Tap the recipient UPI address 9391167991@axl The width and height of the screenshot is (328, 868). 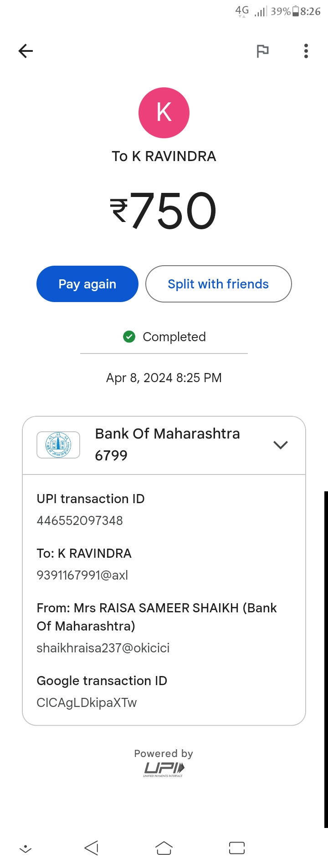click(82, 575)
